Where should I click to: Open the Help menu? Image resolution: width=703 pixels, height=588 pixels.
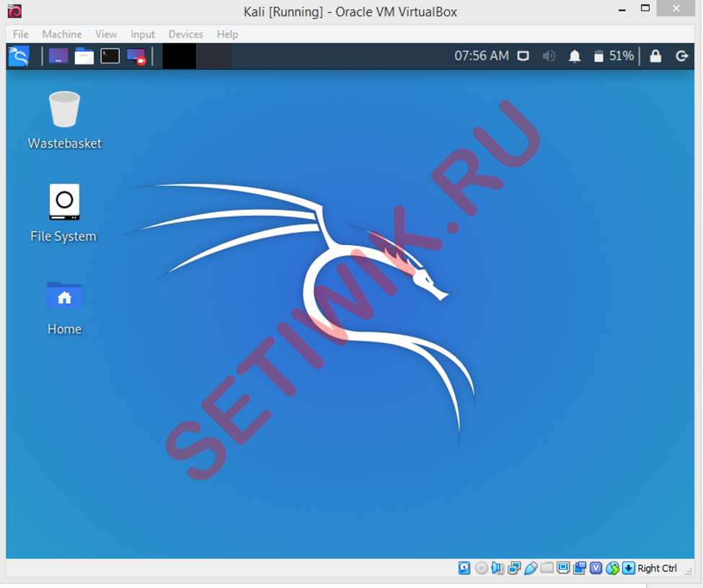click(x=227, y=34)
